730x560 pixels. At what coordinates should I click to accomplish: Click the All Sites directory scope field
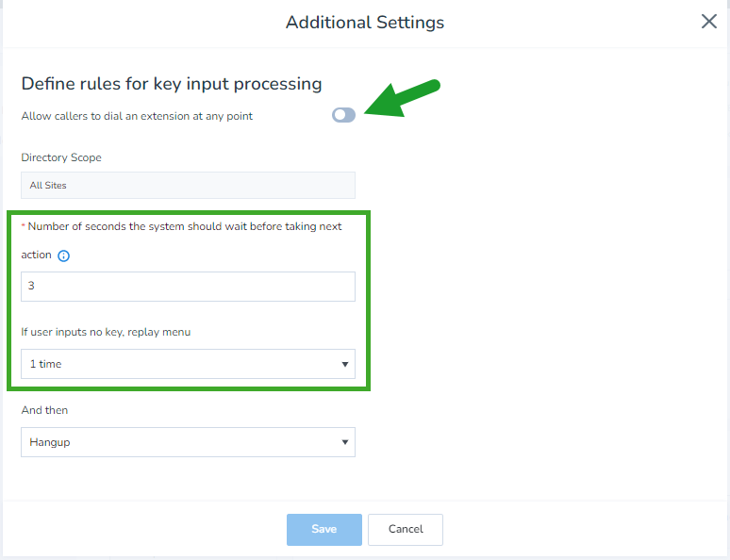pyautogui.click(x=188, y=186)
